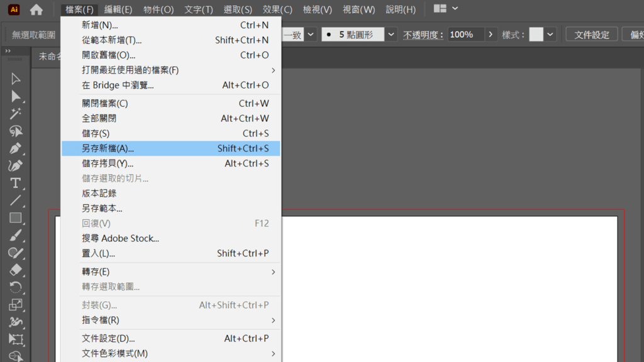This screenshot has width=644, height=362.
Task: Click the 文件設定 button
Action: [591, 35]
